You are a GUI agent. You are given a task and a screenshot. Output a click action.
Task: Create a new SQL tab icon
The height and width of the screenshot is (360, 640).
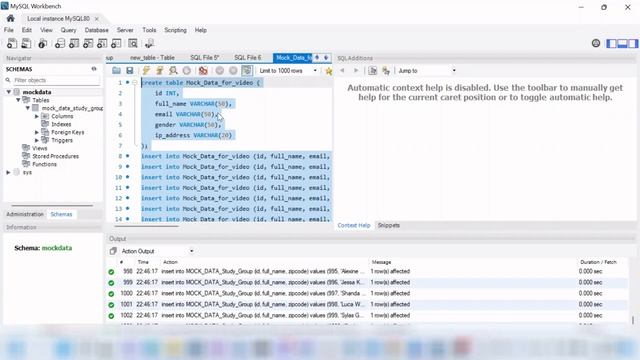[x=12, y=43]
